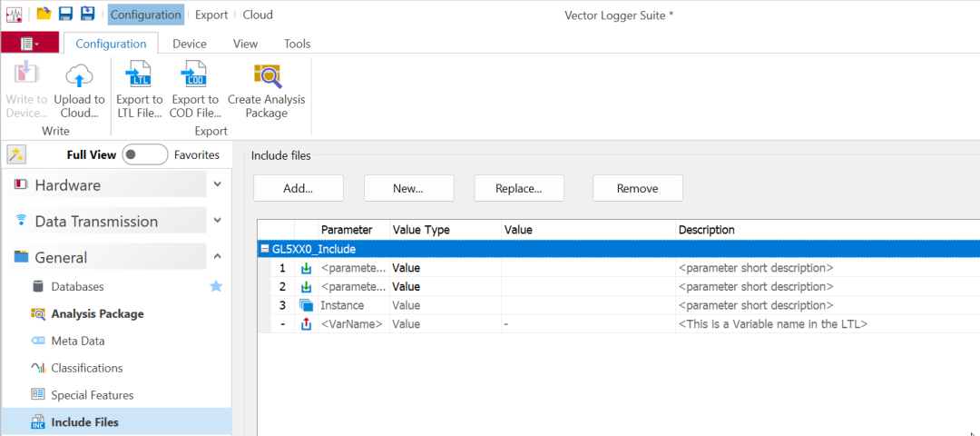This screenshot has height=436, width=980.
Task: Click the green download icon in row 2
Action: pos(307,287)
